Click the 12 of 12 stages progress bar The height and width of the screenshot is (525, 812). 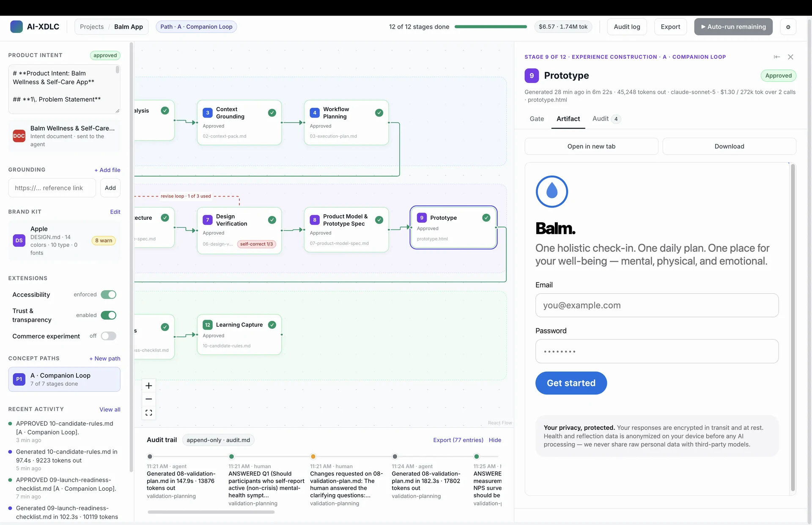[491, 27]
